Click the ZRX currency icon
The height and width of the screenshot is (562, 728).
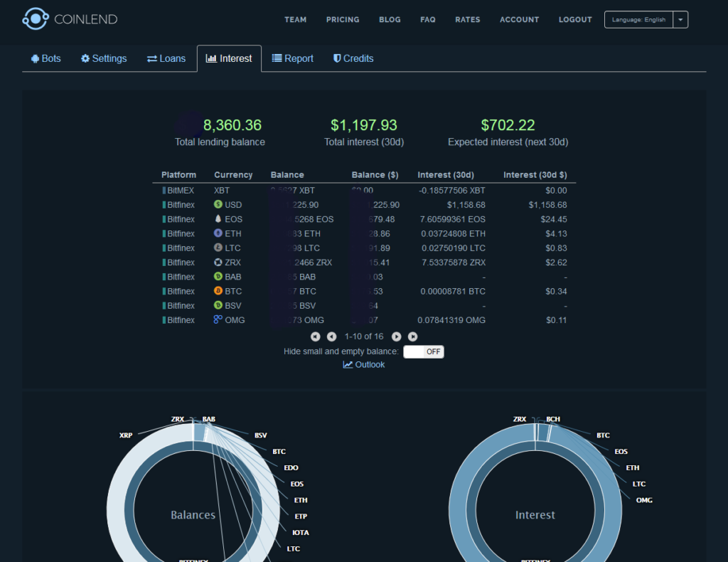(x=218, y=262)
